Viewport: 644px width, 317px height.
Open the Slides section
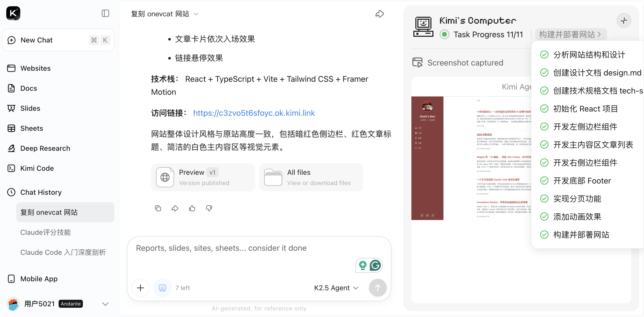pos(30,108)
